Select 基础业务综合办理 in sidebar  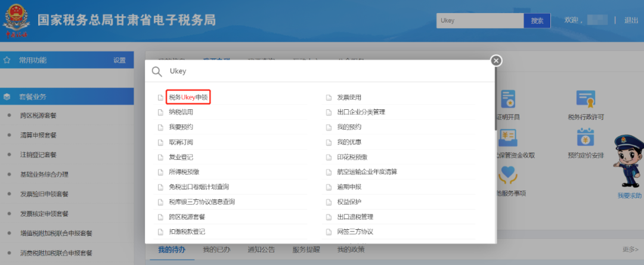[x=44, y=175]
